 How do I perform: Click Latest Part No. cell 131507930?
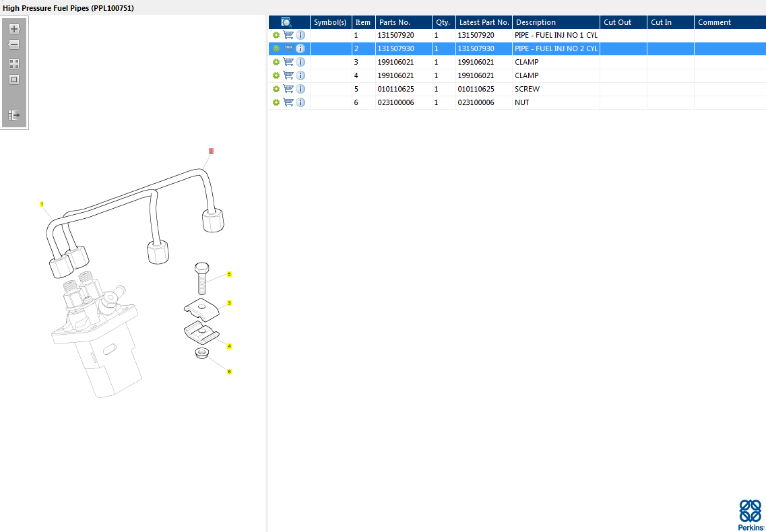coord(484,48)
